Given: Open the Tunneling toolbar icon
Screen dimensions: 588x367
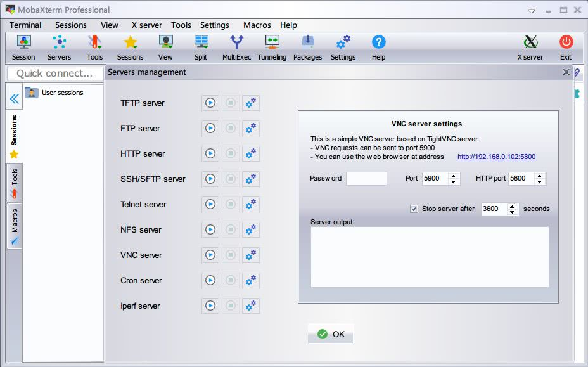Looking at the screenshot, I should click(x=272, y=48).
